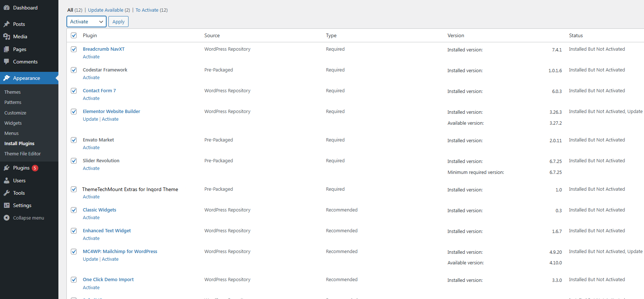This screenshot has width=644, height=299.
Task: Click the Posts pushpin icon
Action: click(x=7, y=24)
